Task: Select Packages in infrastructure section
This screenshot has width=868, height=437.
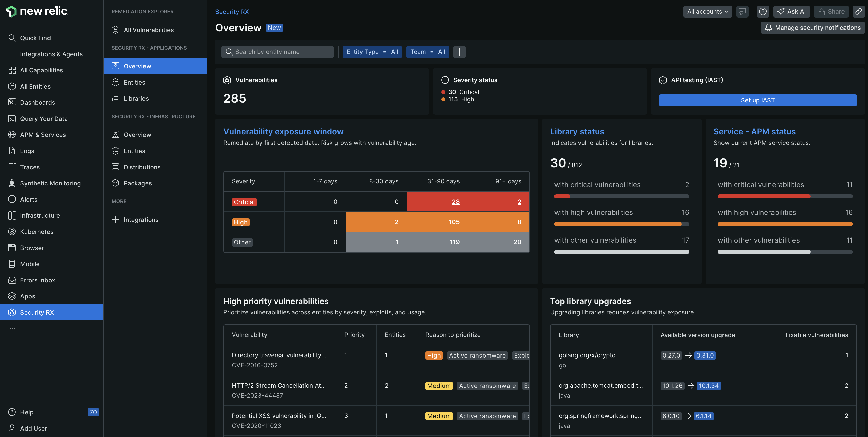Action: 137,183
